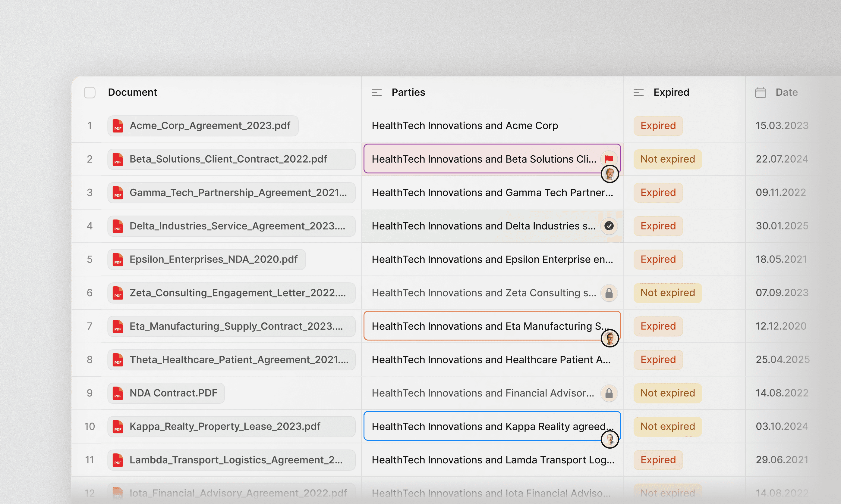This screenshot has height=504, width=841.
Task: Toggle the select-all checkbox in Document header
Action: click(x=90, y=92)
